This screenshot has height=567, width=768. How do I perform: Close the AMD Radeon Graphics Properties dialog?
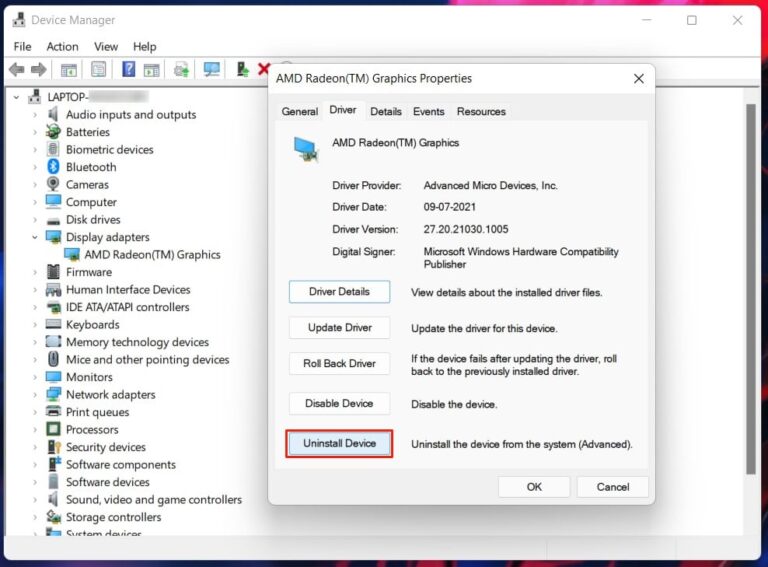(x=639, y=79)
